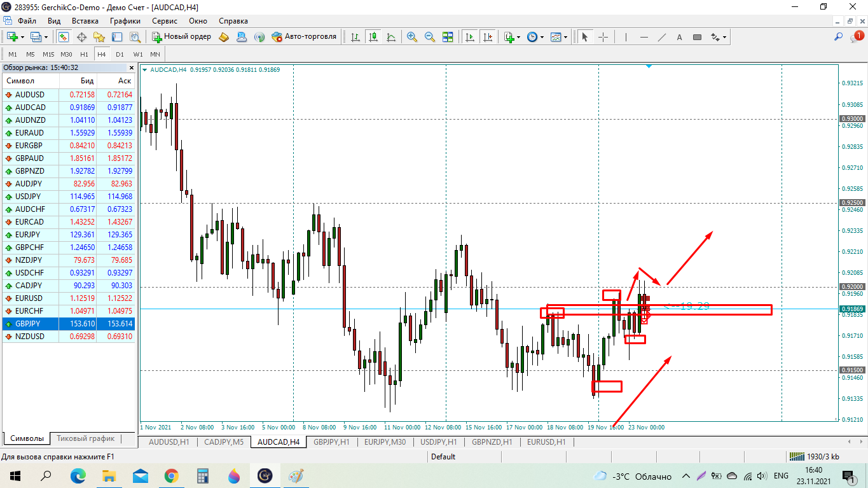This screenshot has width=868, height=488.
Task: Click the Новый ордер button
Action: pyautogui.click(x=182, y=37)
